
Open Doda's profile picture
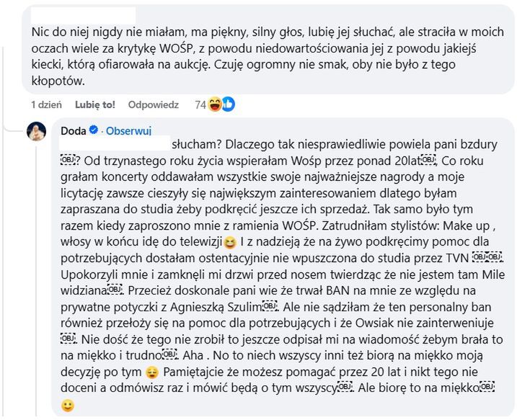pos(37,132)
